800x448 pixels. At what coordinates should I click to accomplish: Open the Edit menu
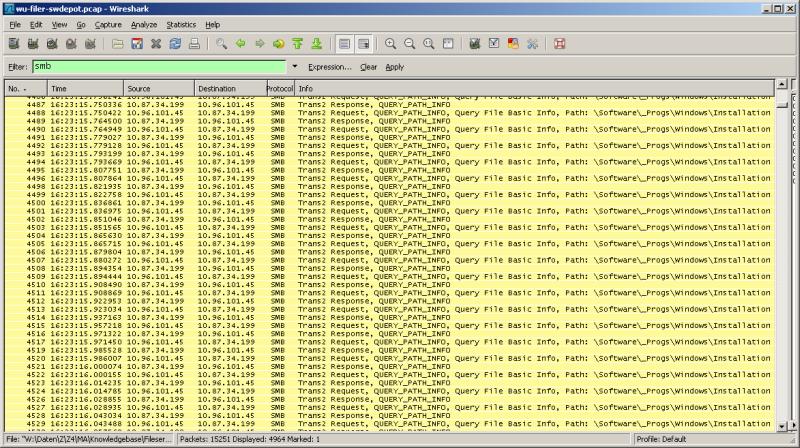click(x=36, y=24)
